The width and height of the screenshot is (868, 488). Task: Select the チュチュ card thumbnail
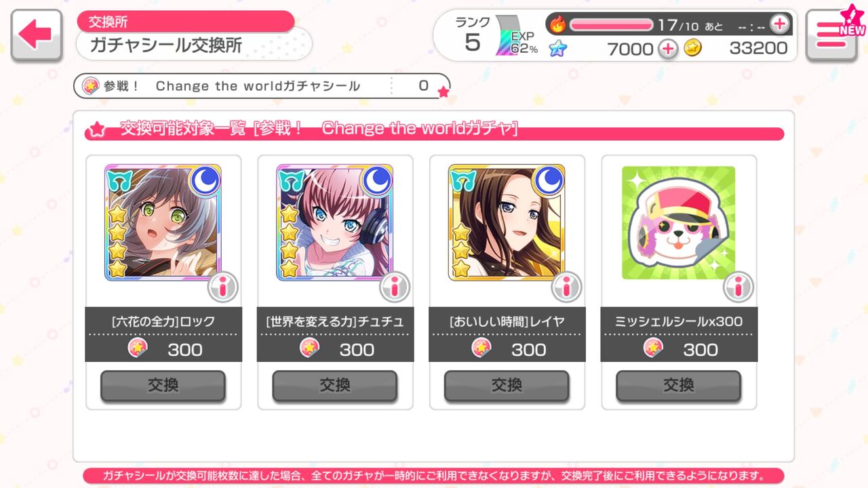pos(335,222)
